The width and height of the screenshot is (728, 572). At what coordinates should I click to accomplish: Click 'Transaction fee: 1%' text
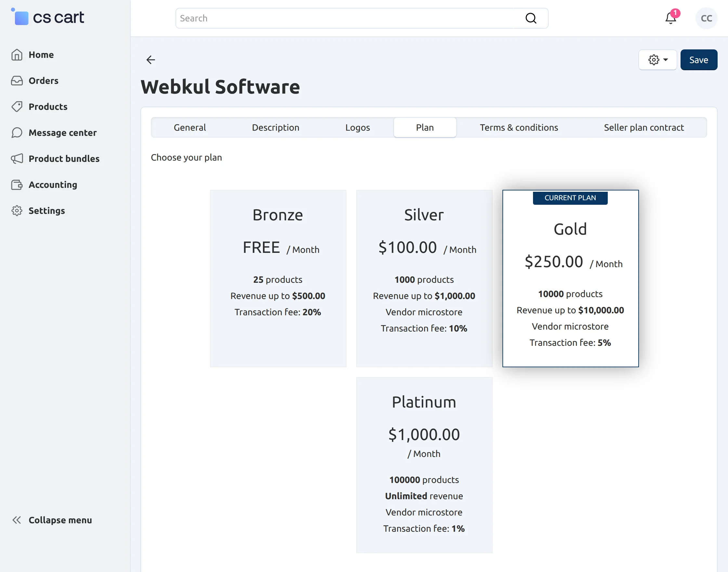click(x=424, y=528)
